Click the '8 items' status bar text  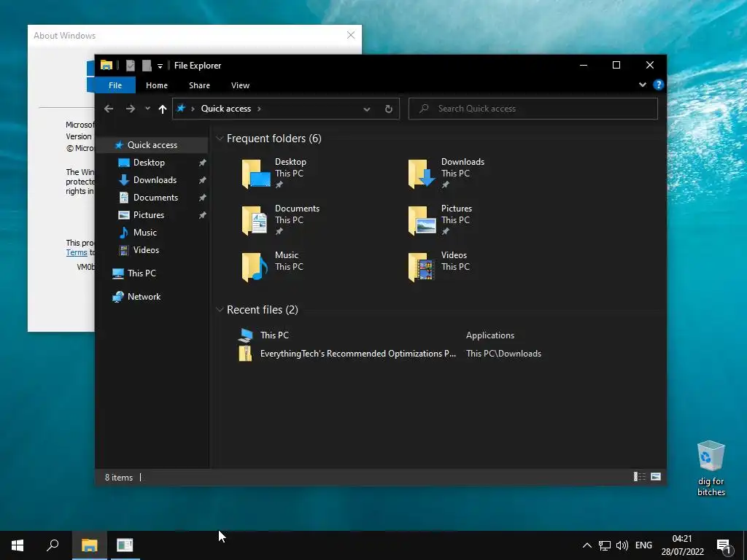(x=119, y=478)
